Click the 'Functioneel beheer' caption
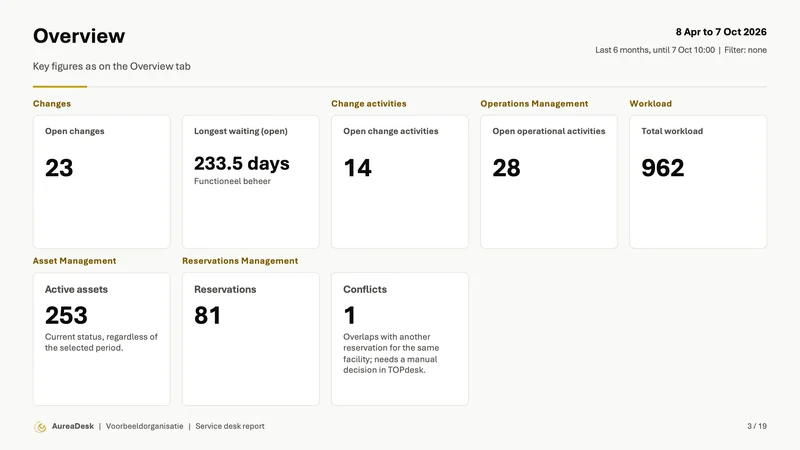The image size is (800, 450). click(232, 181)
